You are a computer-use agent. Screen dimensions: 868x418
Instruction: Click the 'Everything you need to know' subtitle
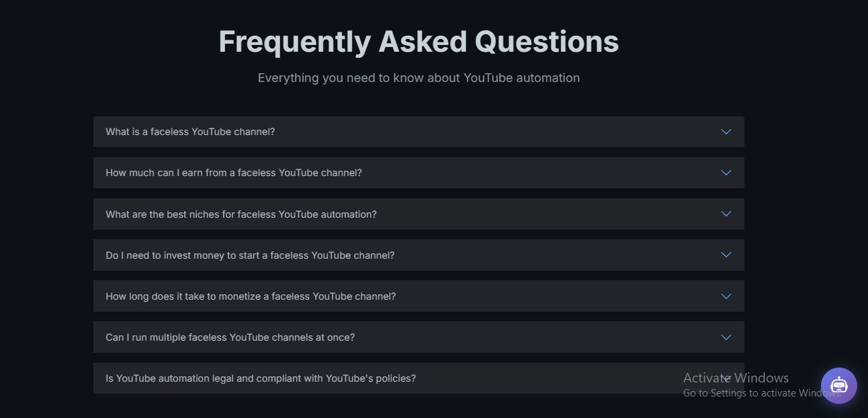419,78
